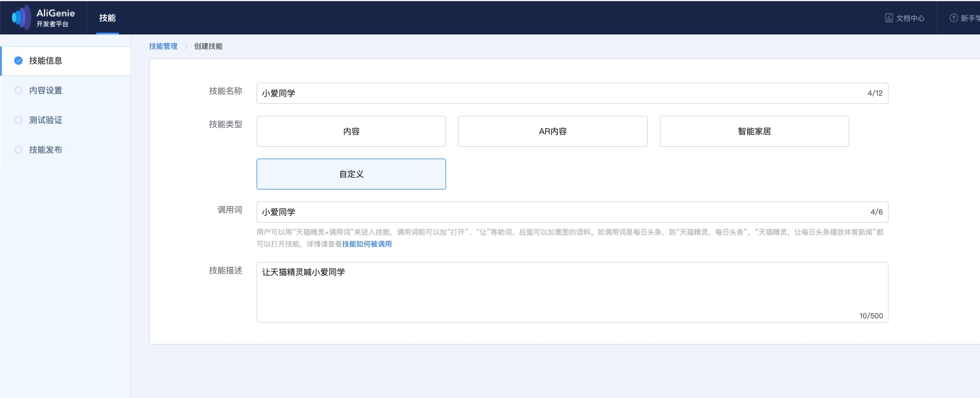Click the 开发者平台 header text

[x=52, y=24]
